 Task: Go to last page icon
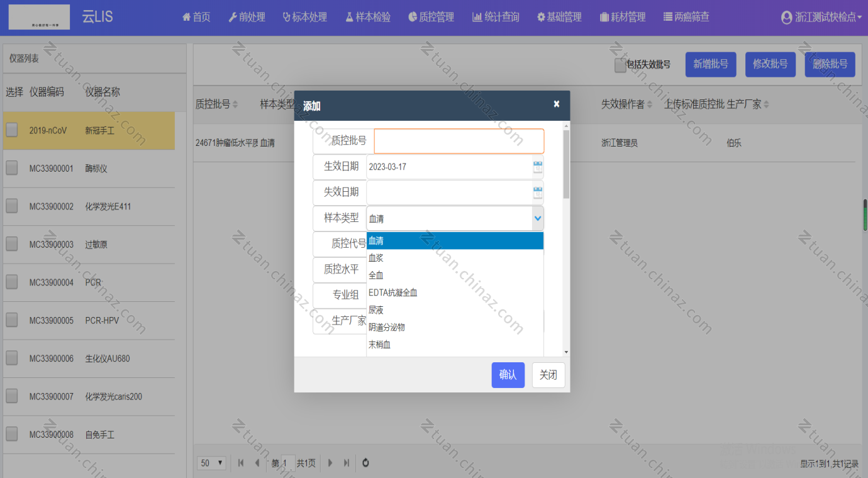346,463
